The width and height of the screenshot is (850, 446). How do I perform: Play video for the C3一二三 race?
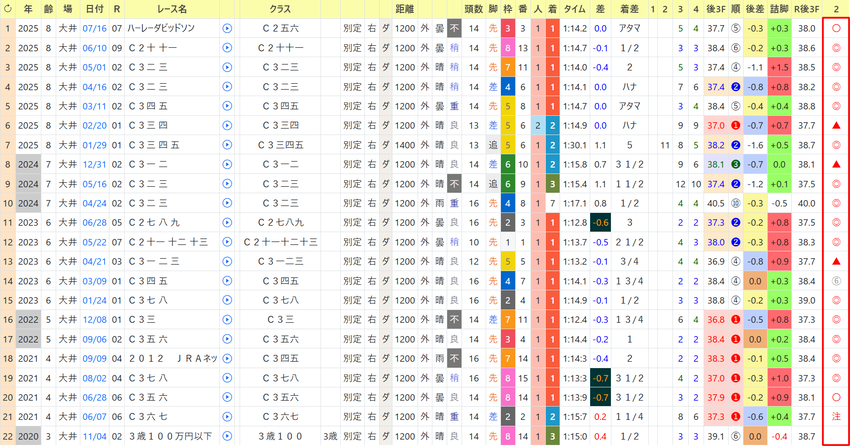click(227, 261)
